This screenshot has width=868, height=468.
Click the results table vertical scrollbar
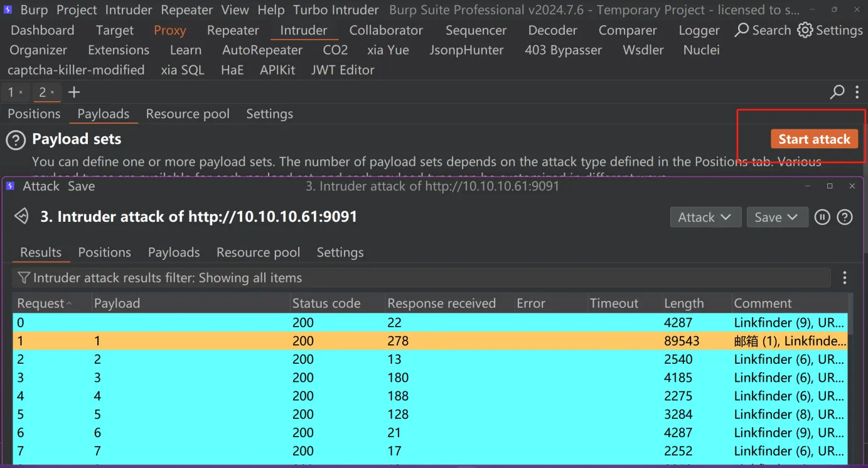(850, 377)
